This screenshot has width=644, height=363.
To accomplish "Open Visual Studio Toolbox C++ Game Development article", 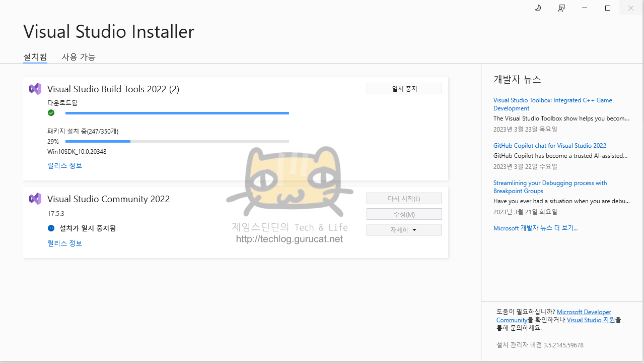I will coord(553,104).
